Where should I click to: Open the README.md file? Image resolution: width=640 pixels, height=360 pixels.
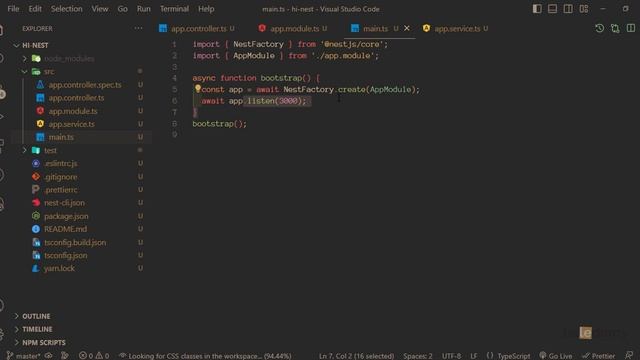[x=65, y=229]
